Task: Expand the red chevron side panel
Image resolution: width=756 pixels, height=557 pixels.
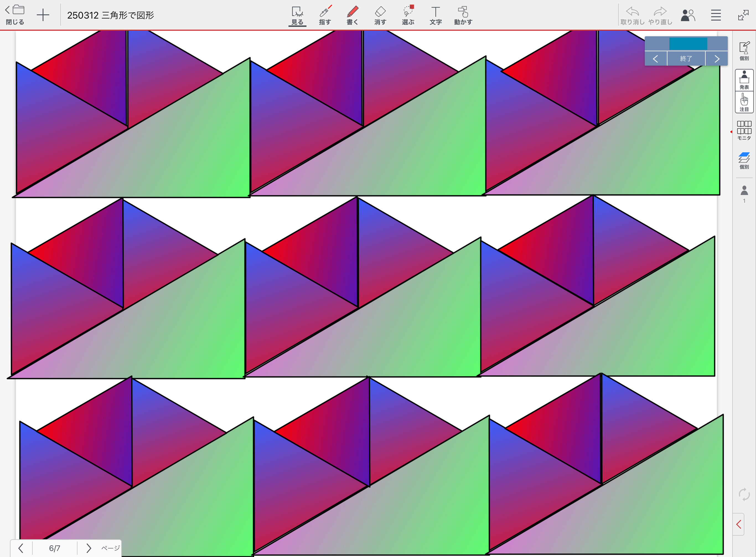Action: coord(739,524)
